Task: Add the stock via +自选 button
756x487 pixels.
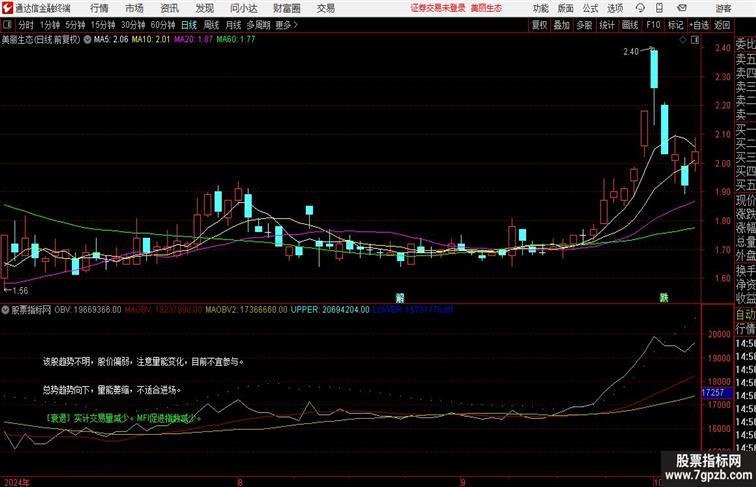Action: (699, 25)
